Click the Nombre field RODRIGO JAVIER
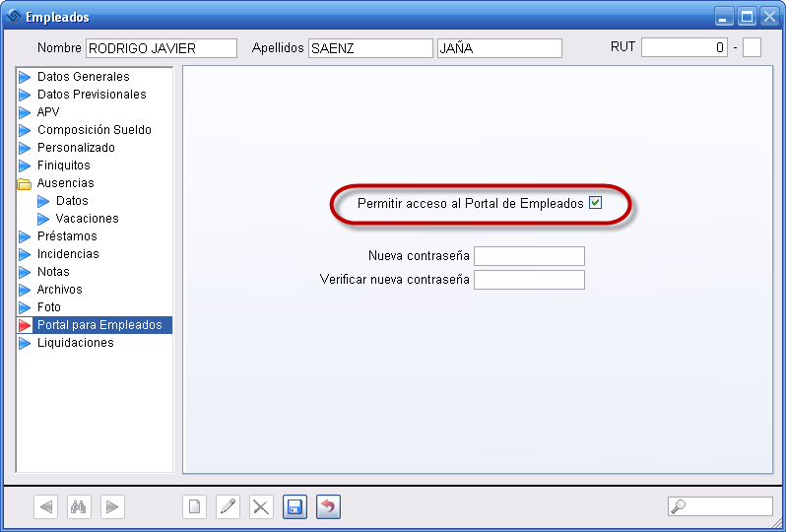The image size is (786, 532). point(161,48)
